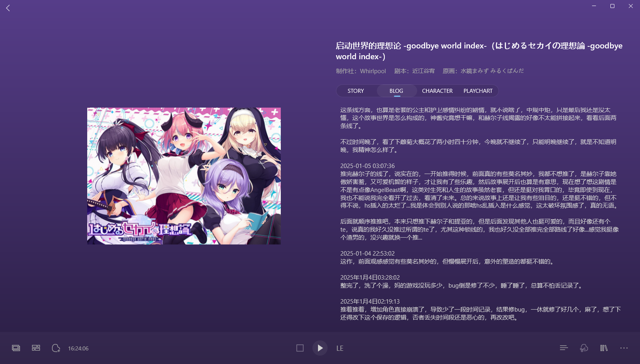Image resolution: width=640 pixels, height=364 pixels.
Task: Click blog timestamp 2025-01-04 22:53:02
Action: (x=368, y=253)
